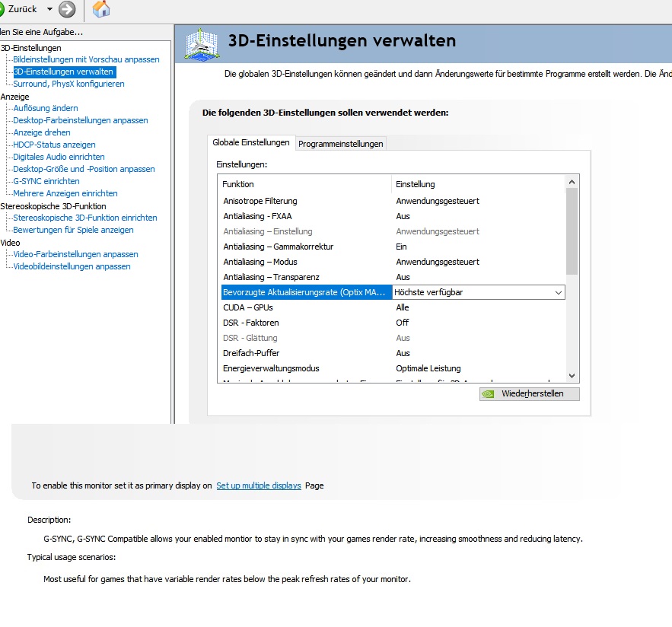This screenshot has height=627, width=672.
Task: Select Dreifach-Puffer row
Action: 393,353
